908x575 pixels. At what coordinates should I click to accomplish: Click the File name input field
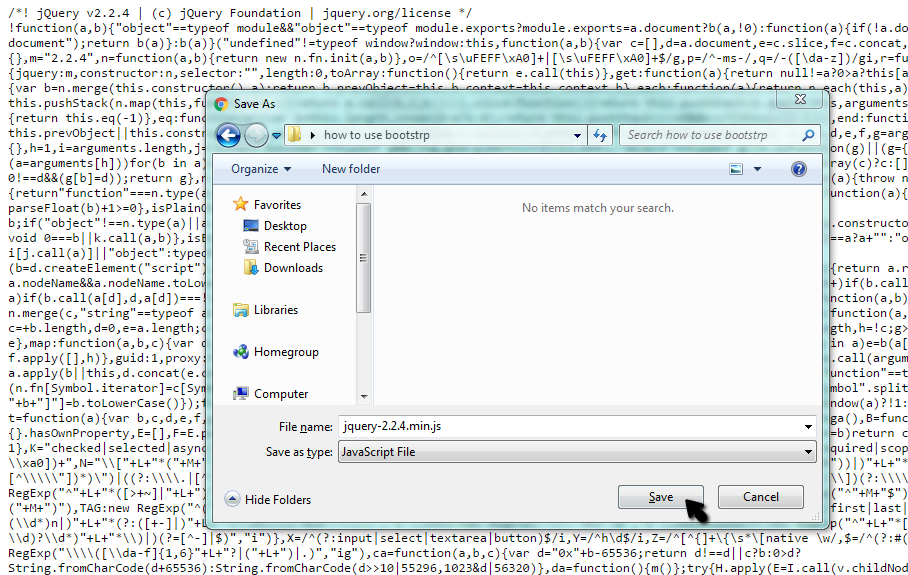coord(569,427)
